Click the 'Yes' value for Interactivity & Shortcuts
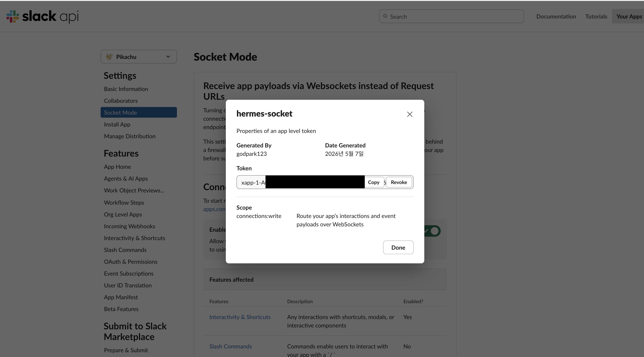The image size is (644, 357). click(407, 317)
